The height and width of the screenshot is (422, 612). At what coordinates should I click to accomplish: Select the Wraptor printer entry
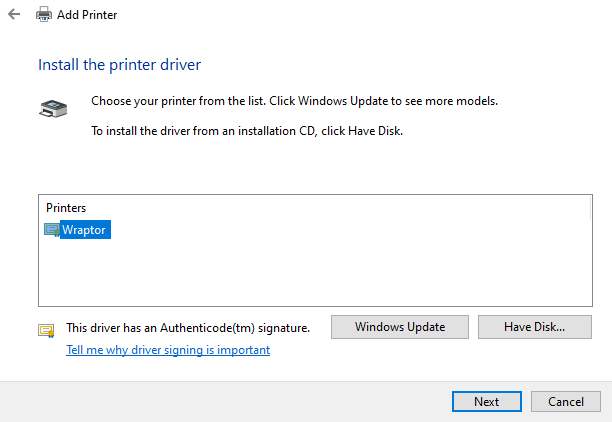click(x=84, y=230)
